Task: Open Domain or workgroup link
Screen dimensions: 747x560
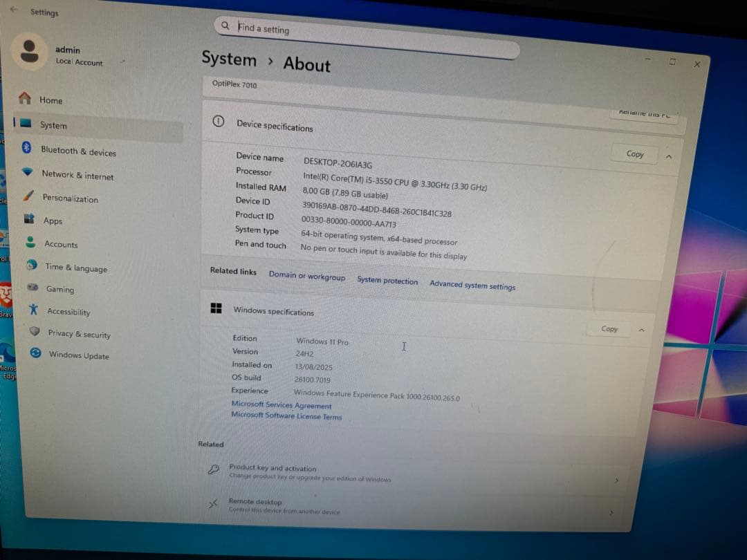Action: point(307,276)
